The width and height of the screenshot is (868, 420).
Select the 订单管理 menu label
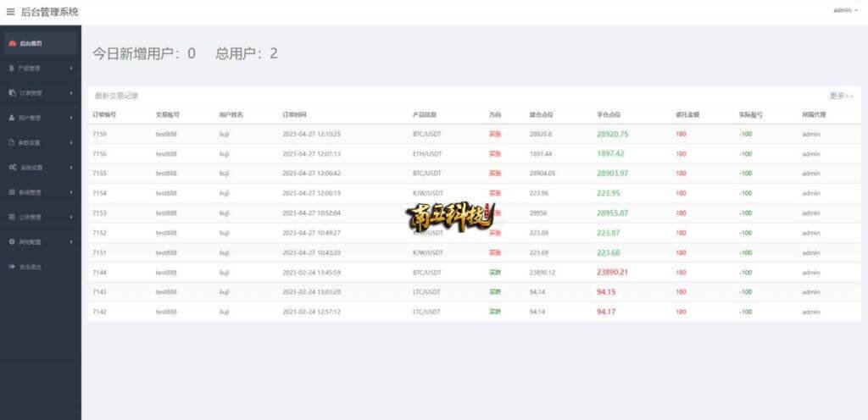coord(30,93)
